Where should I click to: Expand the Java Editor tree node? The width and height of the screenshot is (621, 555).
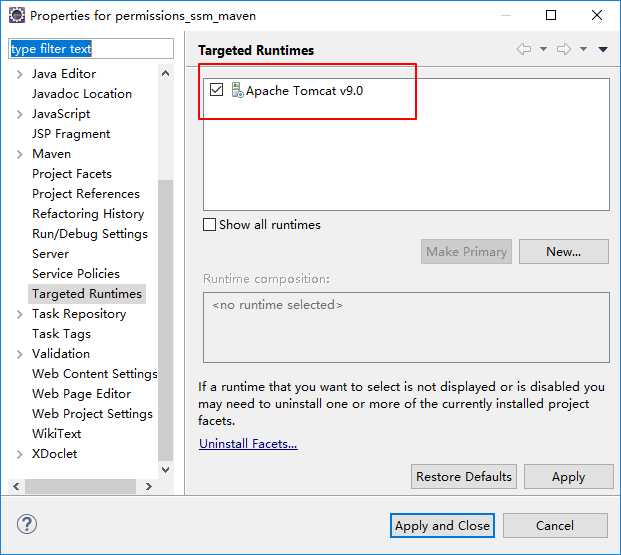(x=20, y=74)
